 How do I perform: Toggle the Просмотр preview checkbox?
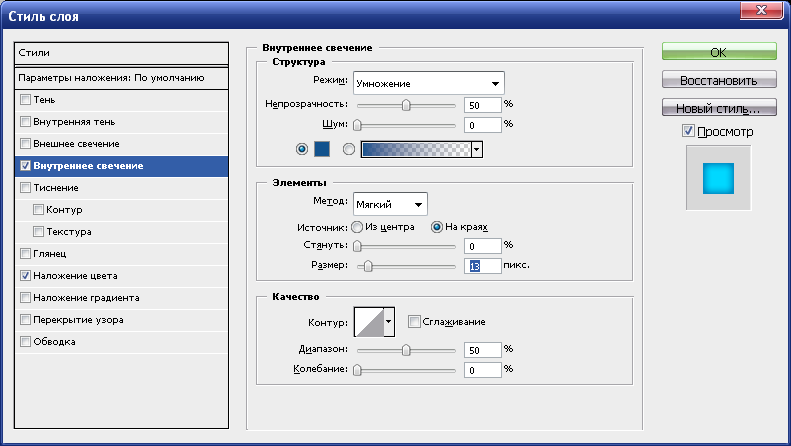click(x=688, y=131)
